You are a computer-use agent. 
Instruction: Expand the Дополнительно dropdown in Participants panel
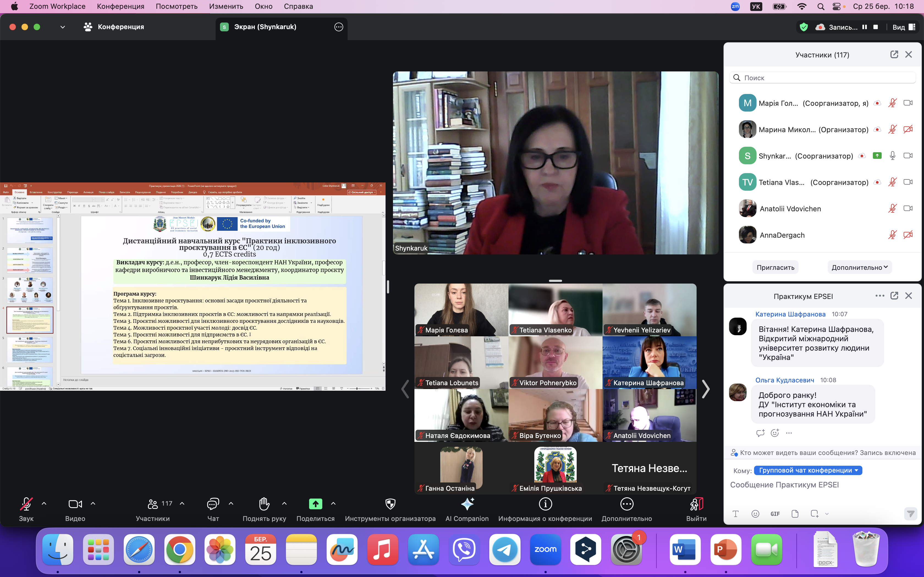859,268
